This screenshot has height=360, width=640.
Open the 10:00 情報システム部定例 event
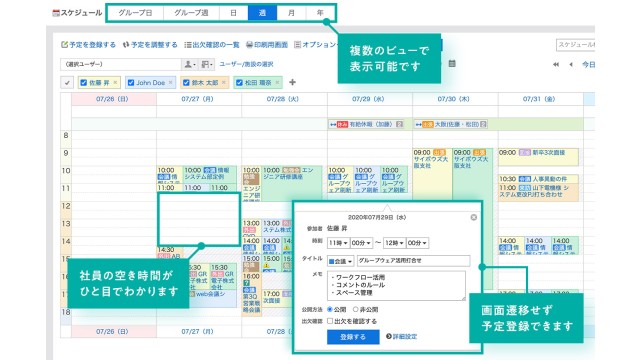click(210, 174)
